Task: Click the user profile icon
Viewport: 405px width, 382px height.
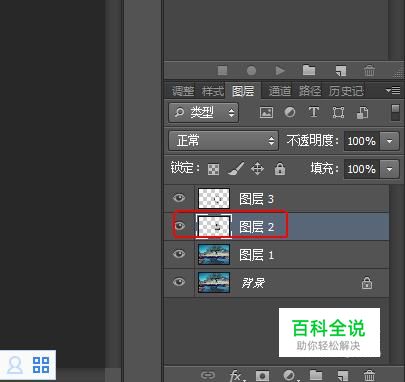Action: (15, 365)
